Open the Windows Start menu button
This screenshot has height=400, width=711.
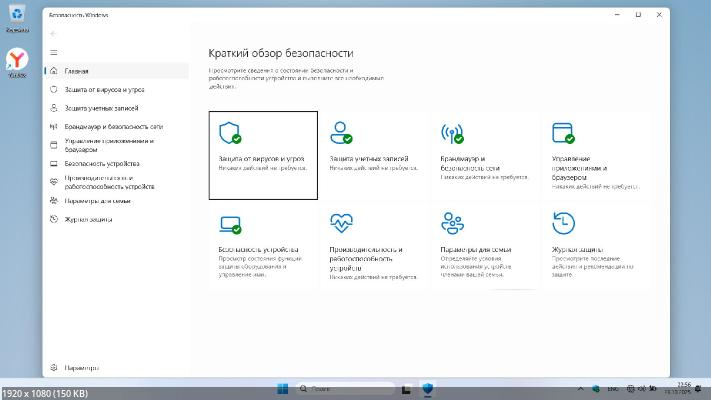tap(282, 387)
